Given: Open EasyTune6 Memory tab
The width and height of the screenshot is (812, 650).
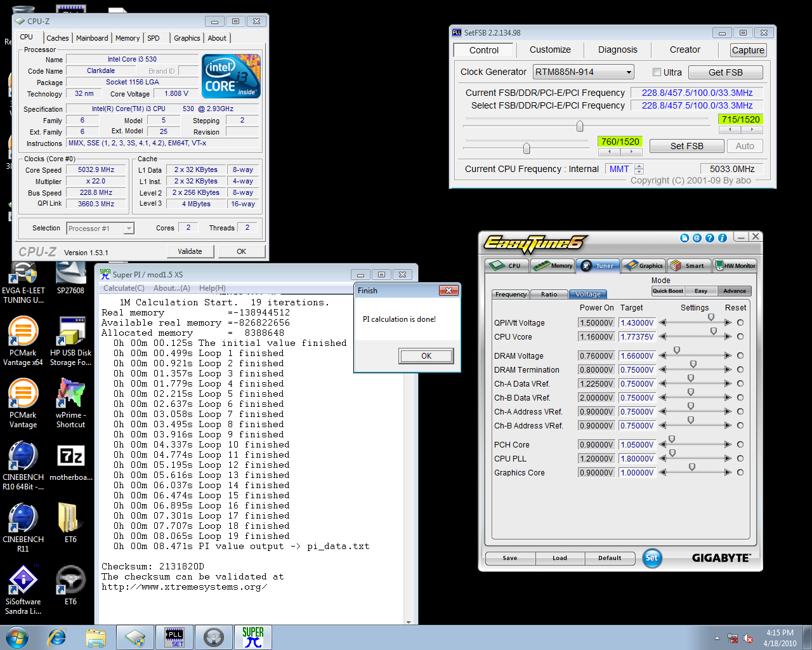Looking at the screenshot, I should 552,265.
